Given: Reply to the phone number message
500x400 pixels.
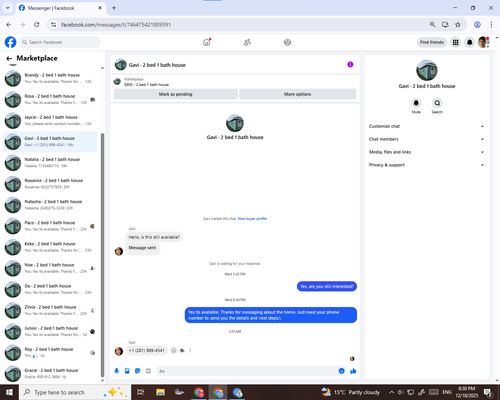Looking at the screenshot, I should tap(182, 350).
